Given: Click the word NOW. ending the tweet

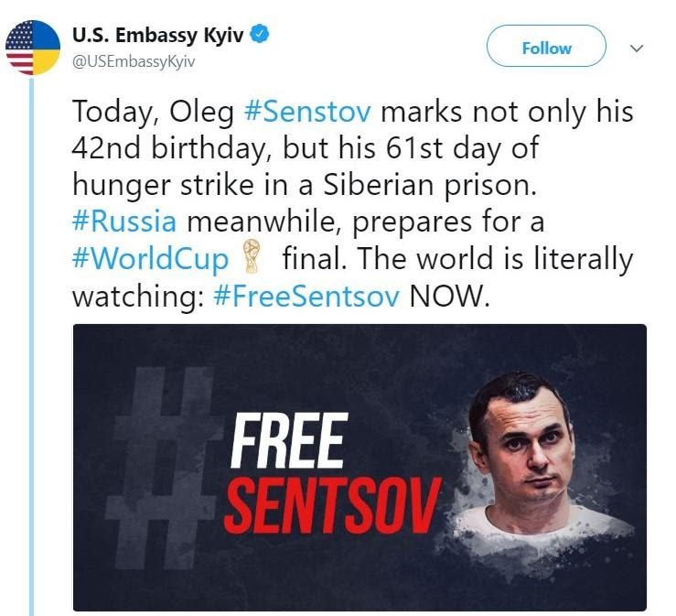Looking at the screenshot, I should tap(449, 297).
